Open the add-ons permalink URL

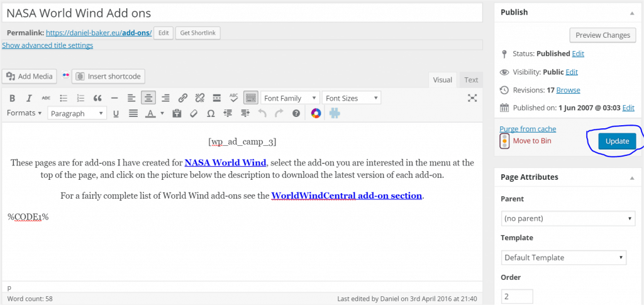[x=99, y=33]
